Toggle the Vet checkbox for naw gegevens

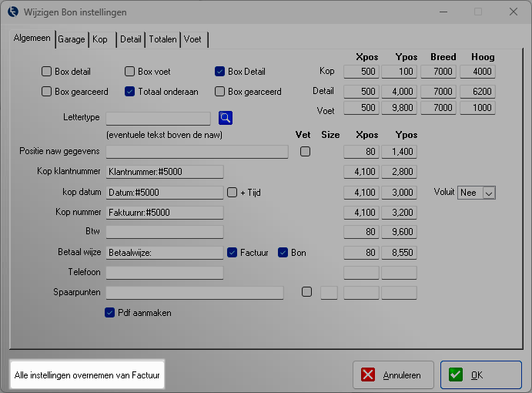coord(306,152)
